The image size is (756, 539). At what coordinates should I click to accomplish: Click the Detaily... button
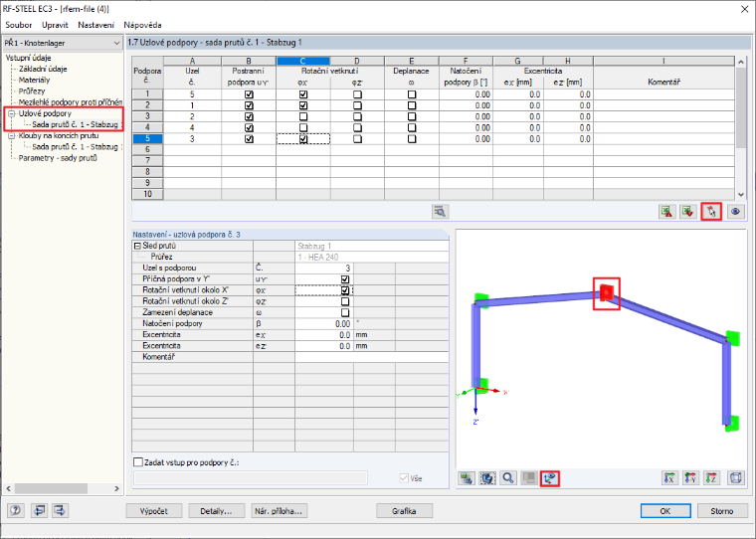(x=216, y=511)
